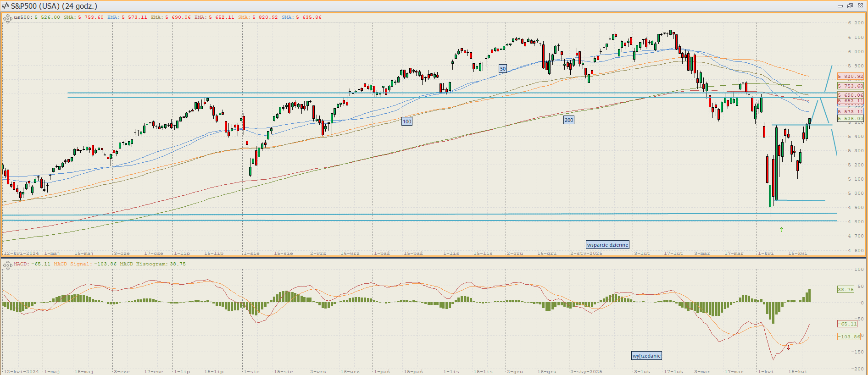
Task: Select the '100' moving average label
Action: (407, 121)
